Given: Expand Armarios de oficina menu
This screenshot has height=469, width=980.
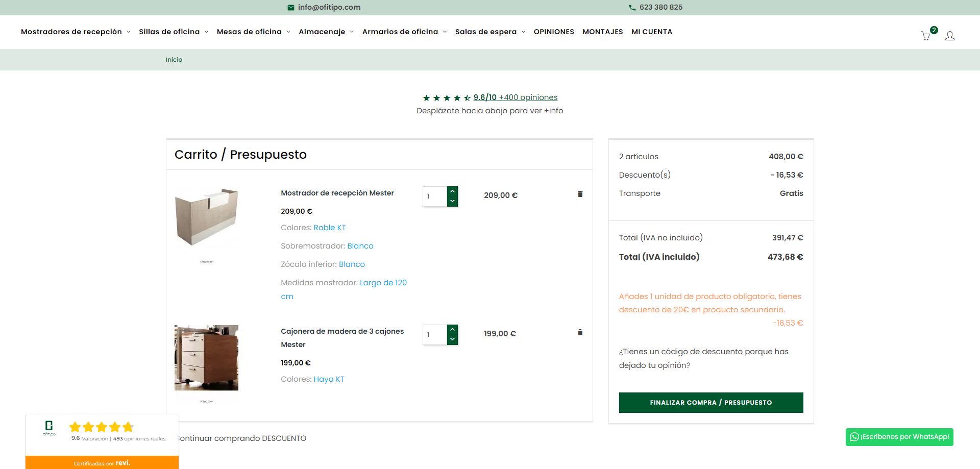Looking at the screenshot, I should click(405, 32).
